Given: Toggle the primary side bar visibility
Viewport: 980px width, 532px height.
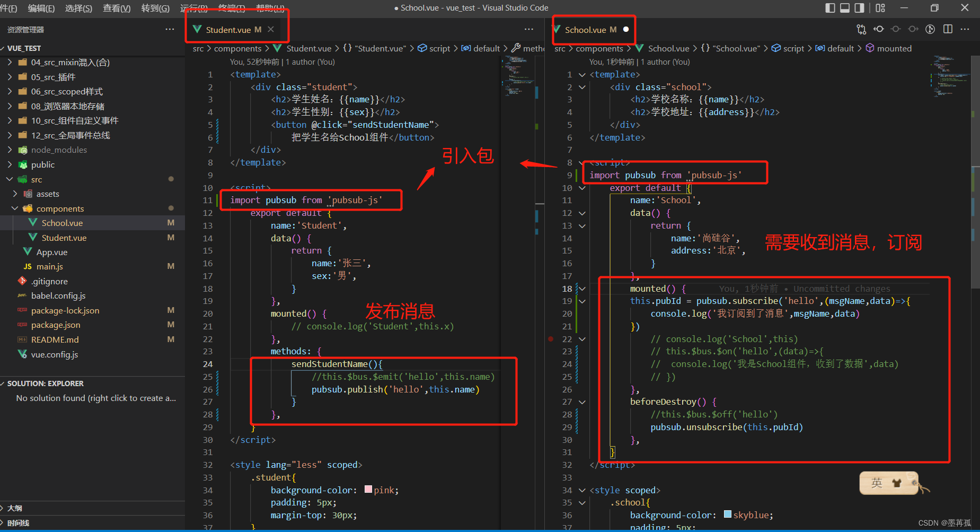Looking at the screenshot, I should point(831,8).
